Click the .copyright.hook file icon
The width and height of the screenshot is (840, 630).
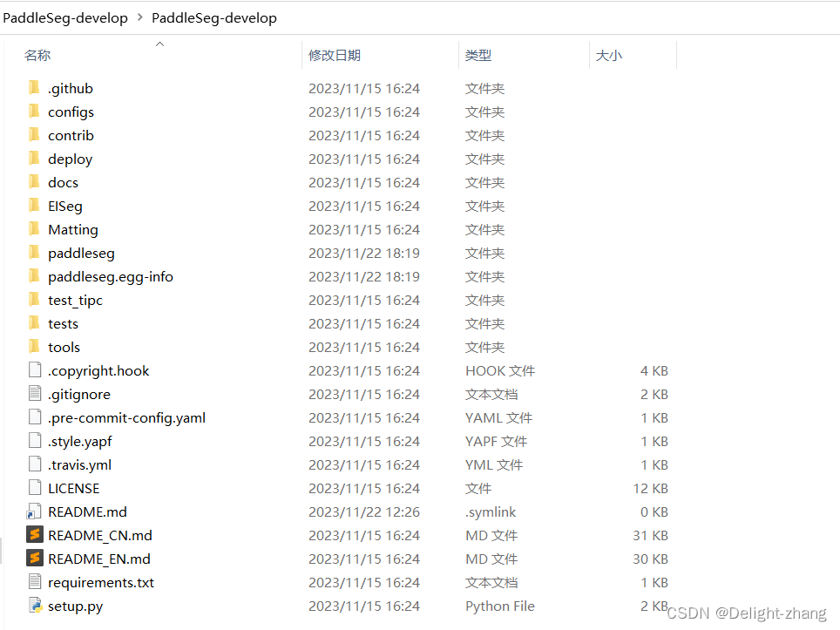[x=35, y=369]
